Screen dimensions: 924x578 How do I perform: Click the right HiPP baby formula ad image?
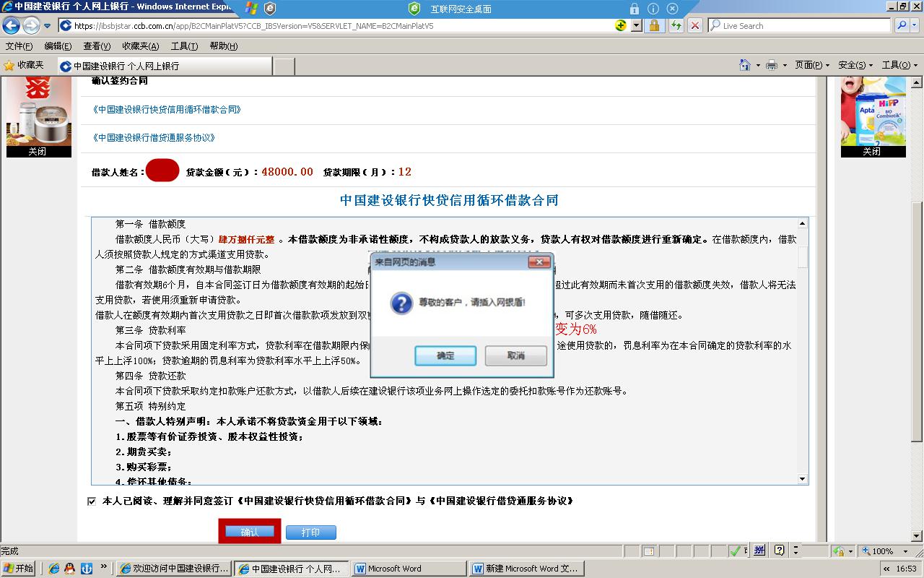(873, 111)
